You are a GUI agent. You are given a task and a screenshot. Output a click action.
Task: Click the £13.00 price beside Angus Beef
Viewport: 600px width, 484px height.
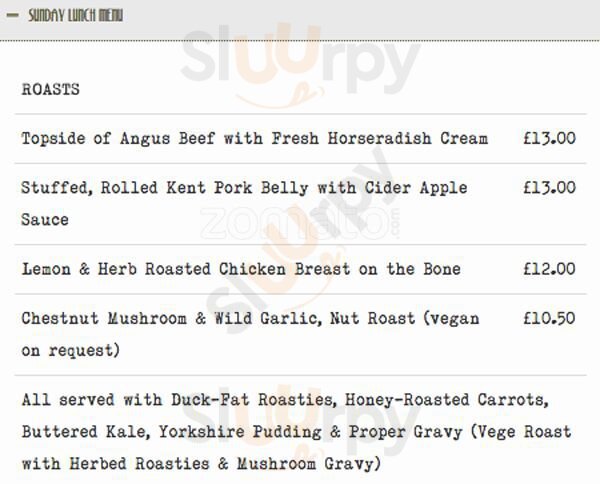point(549,138)
